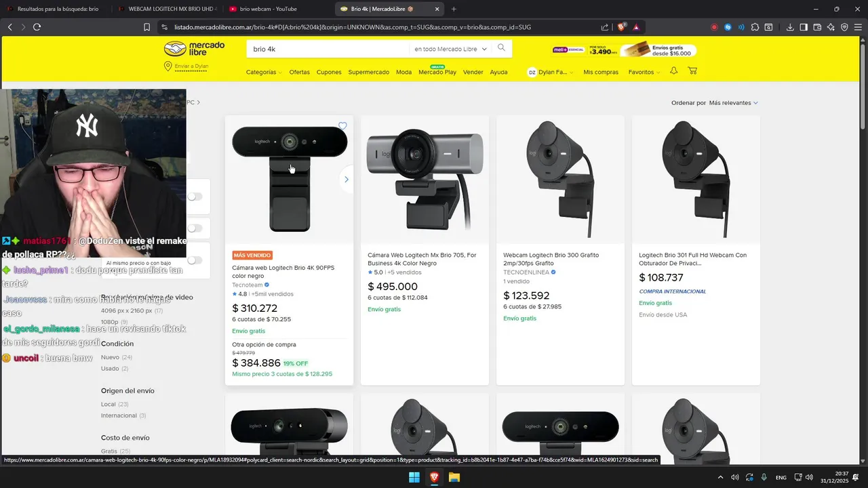Open a new browser tab

[x=454, y=9]
